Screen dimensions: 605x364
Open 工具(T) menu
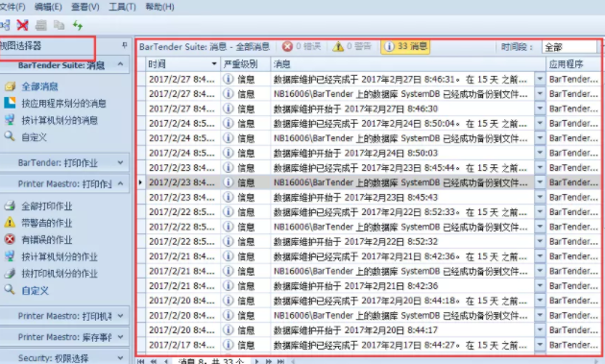click(122, 7)
